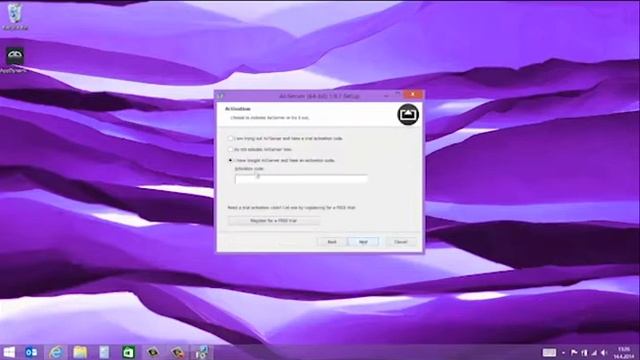640x360 pixels.
Task: Open the Action Center flag icon
Action: (574, 353)
